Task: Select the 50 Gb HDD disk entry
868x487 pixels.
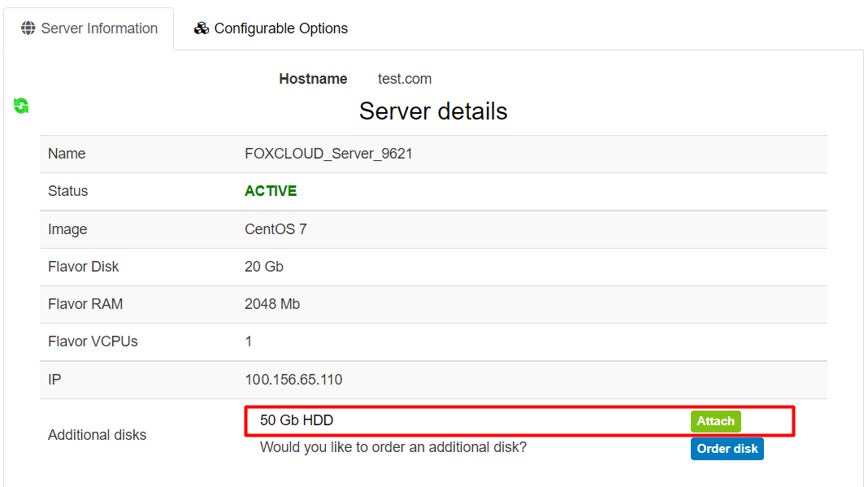Action: 297,420
